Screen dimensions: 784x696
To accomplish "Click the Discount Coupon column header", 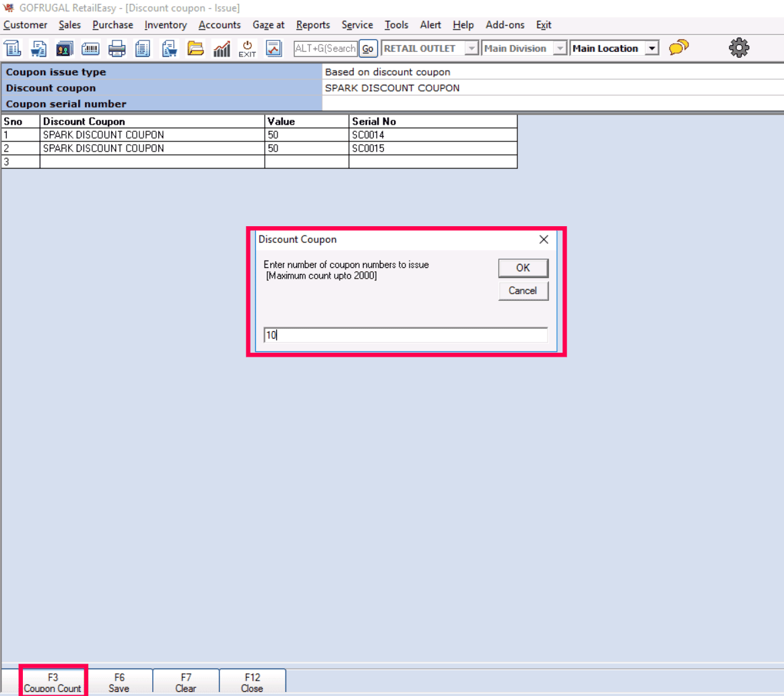I will coord(152,121).
